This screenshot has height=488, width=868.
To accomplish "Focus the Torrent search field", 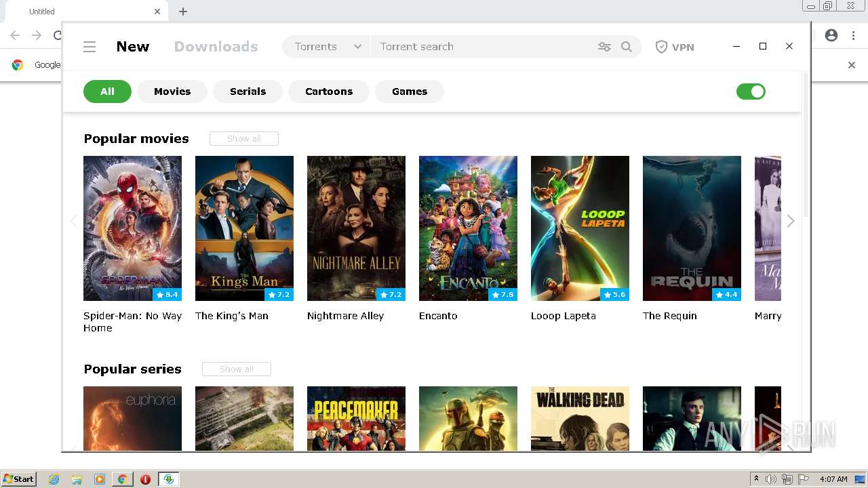I will pos(481,47).
